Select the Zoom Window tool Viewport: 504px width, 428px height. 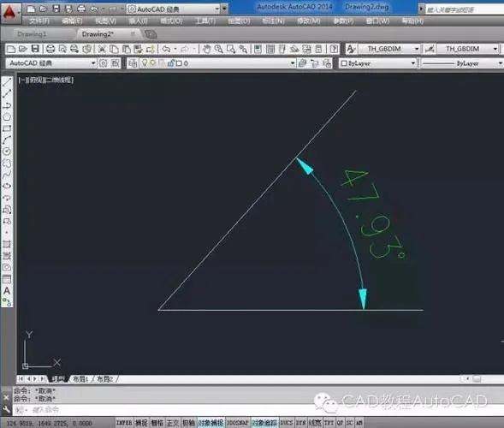tap(231, 49)
